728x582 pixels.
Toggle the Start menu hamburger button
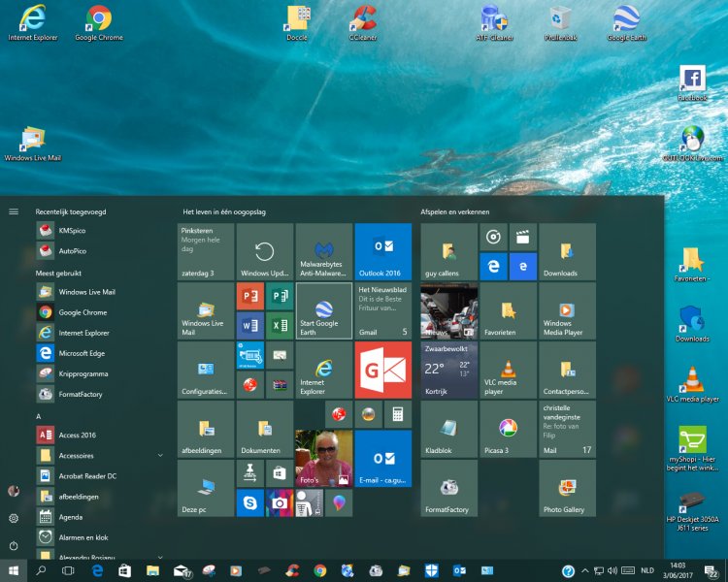pyautogui.click(x=14, y=210)
